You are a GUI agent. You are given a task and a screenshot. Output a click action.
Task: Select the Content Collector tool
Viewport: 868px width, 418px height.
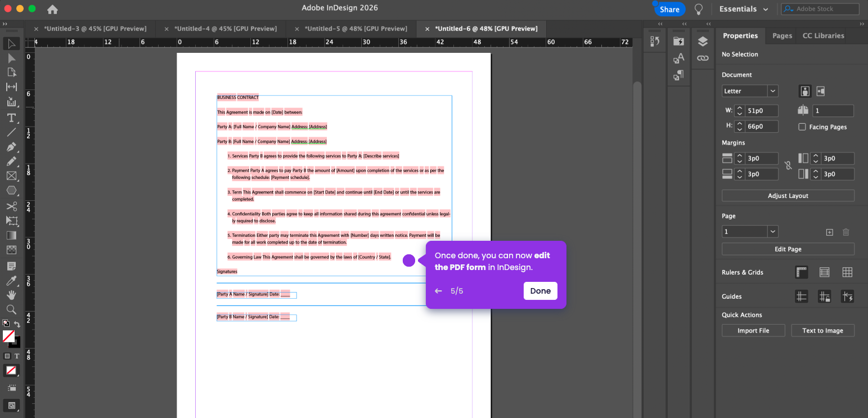coord(11,102)
